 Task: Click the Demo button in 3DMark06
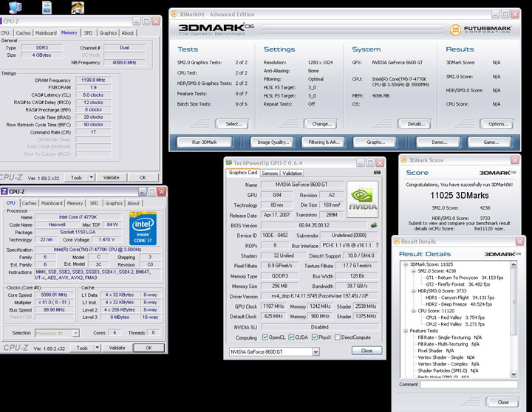click(439, 142)
